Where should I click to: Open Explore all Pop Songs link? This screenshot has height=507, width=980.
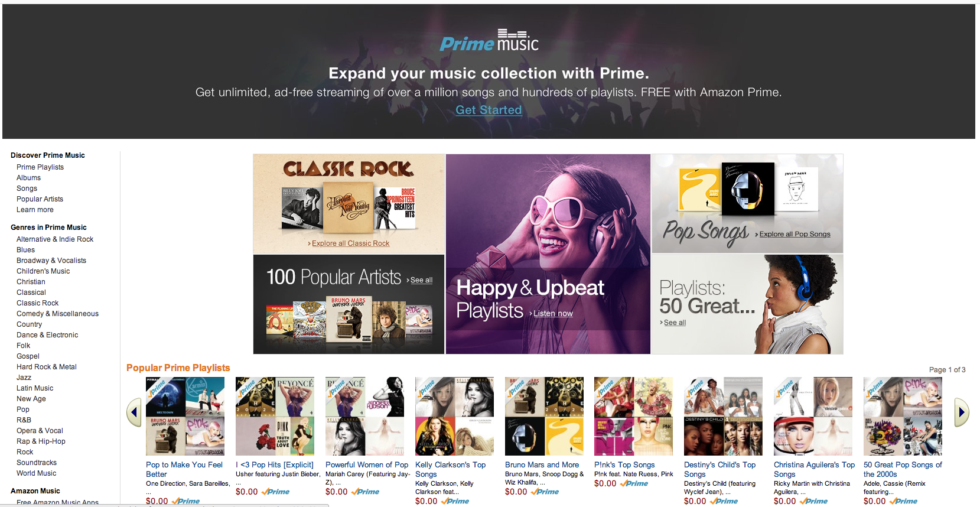pos(795,234)
